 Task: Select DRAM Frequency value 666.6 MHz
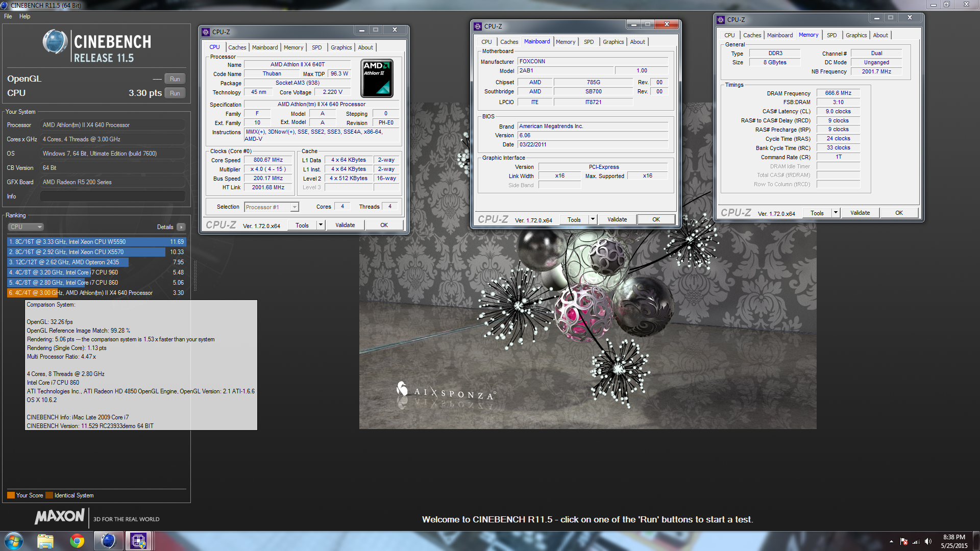pos(838,93)
